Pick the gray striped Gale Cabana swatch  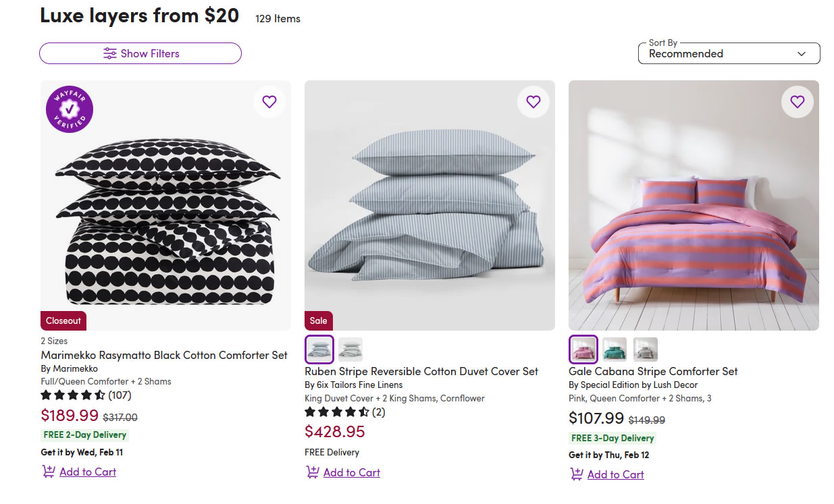coord(646,349)
